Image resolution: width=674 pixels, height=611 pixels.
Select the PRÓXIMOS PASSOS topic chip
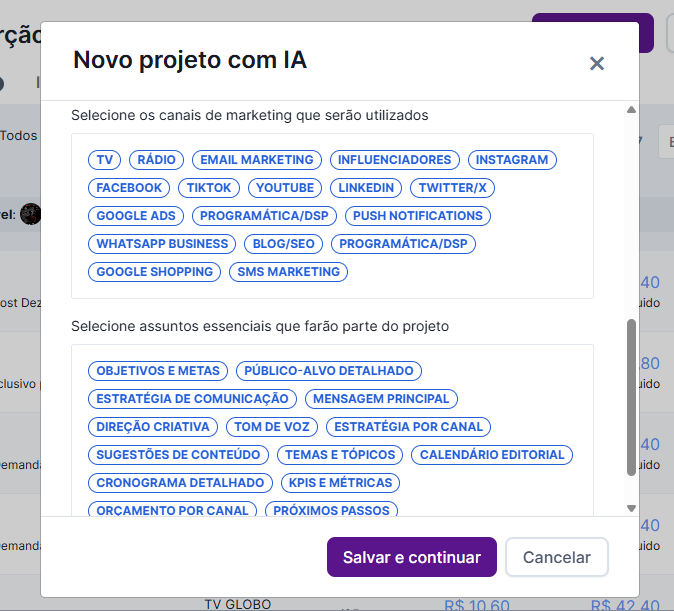(x=331, y=509)
